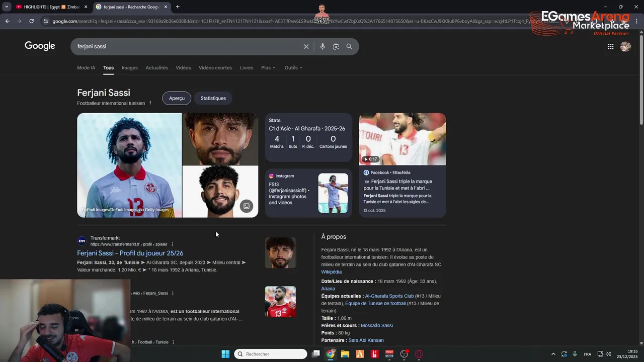Open the C1 d'Asie Al Gharafa stats card
This screenshot has width=644, height=362.
coord(308,137)
